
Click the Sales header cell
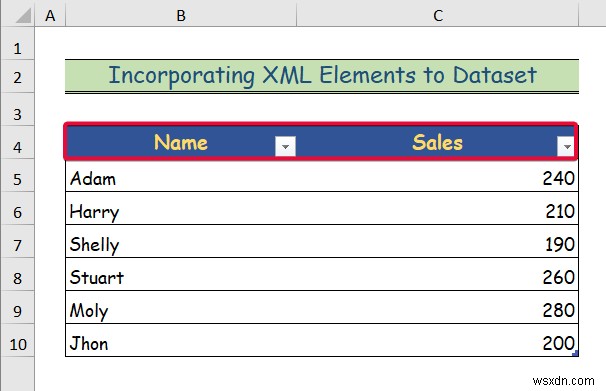pos(437,142)
